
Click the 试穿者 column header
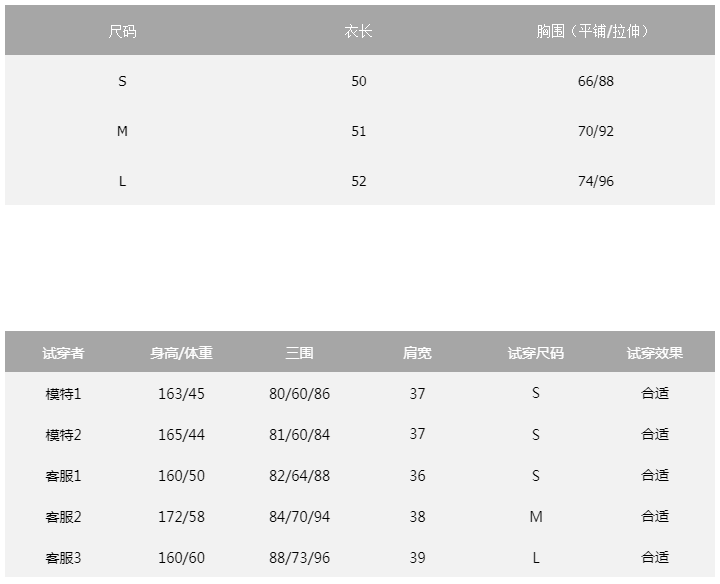point(63,353)
